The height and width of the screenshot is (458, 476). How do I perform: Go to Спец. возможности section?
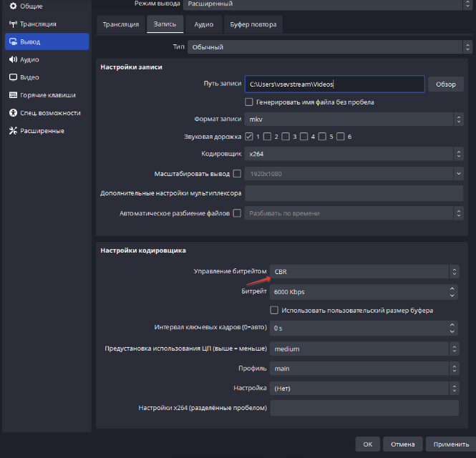click(47, 113)
